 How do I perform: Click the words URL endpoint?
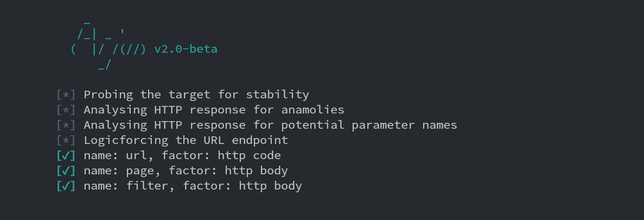pos(246,140)
